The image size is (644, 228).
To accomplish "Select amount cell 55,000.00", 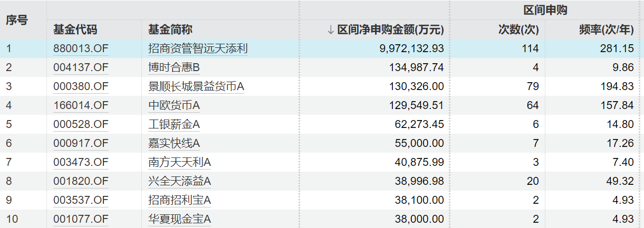I will coord(419,143).
